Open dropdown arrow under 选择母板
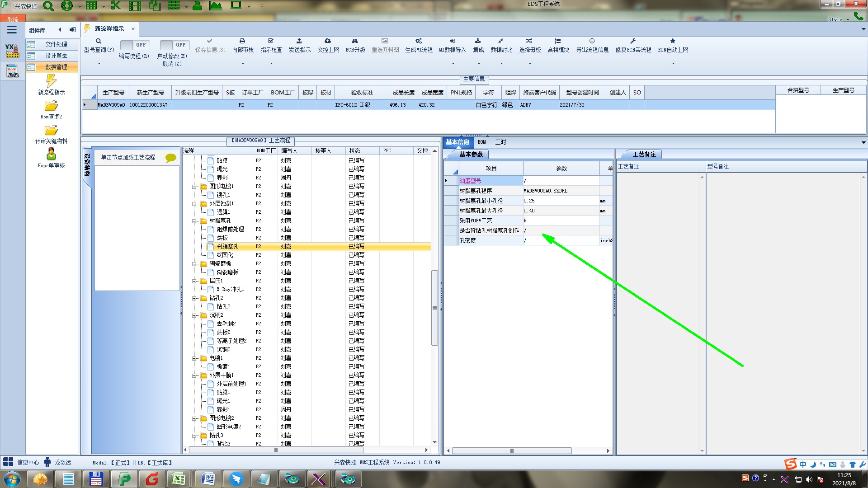 click(x=530, y=64)
